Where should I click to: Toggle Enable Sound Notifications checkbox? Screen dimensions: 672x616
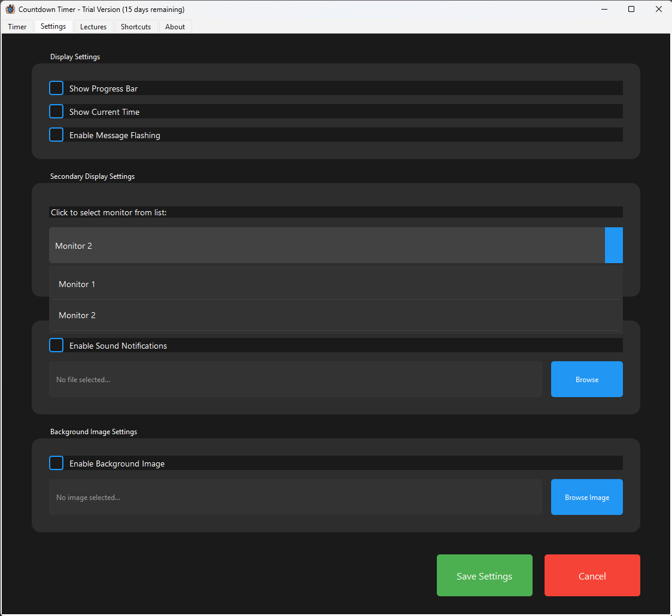[56, 346]
